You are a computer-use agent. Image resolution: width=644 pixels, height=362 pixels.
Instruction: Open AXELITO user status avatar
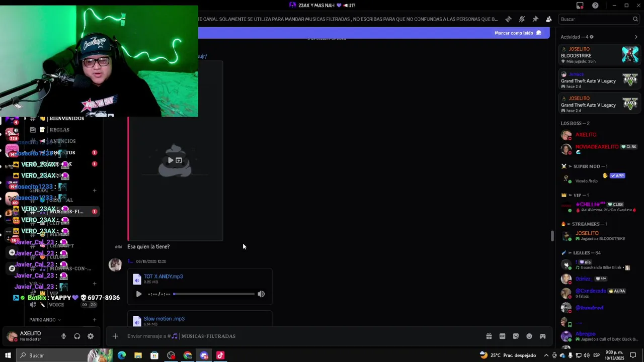12,336
